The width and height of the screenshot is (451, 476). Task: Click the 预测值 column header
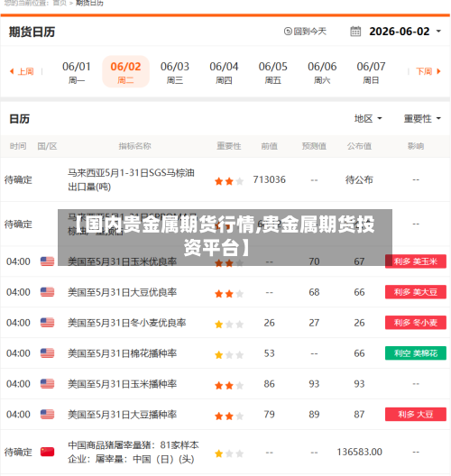314,146
